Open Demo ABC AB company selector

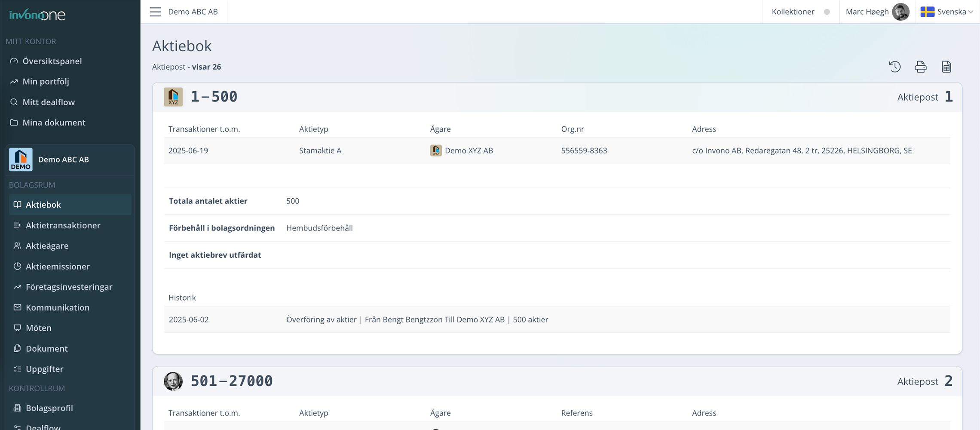70,160
